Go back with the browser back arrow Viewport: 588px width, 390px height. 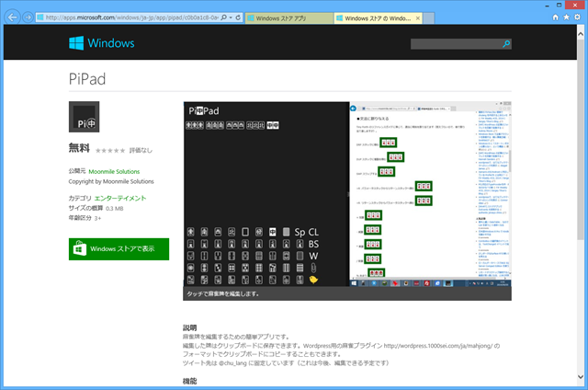coord(12,17)
